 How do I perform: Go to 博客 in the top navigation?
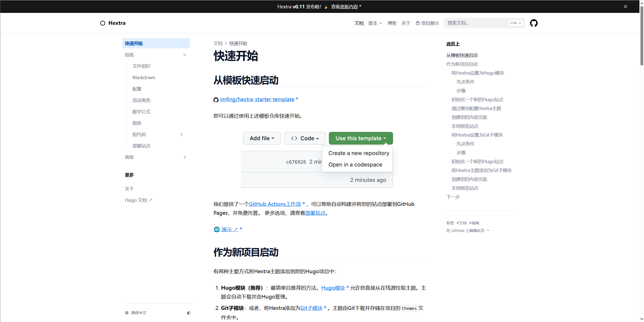click(x=392, y=23)
